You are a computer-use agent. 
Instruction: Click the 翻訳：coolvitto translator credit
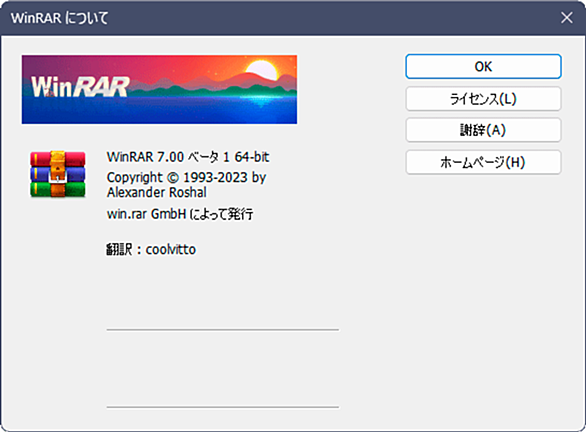coord(151,249)
